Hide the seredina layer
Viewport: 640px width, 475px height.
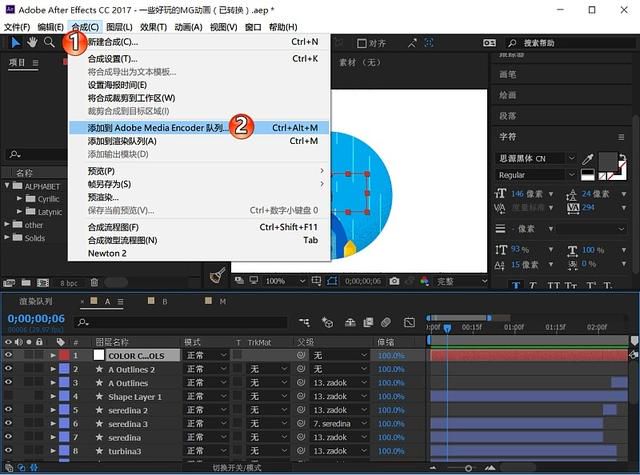(8, 437)
